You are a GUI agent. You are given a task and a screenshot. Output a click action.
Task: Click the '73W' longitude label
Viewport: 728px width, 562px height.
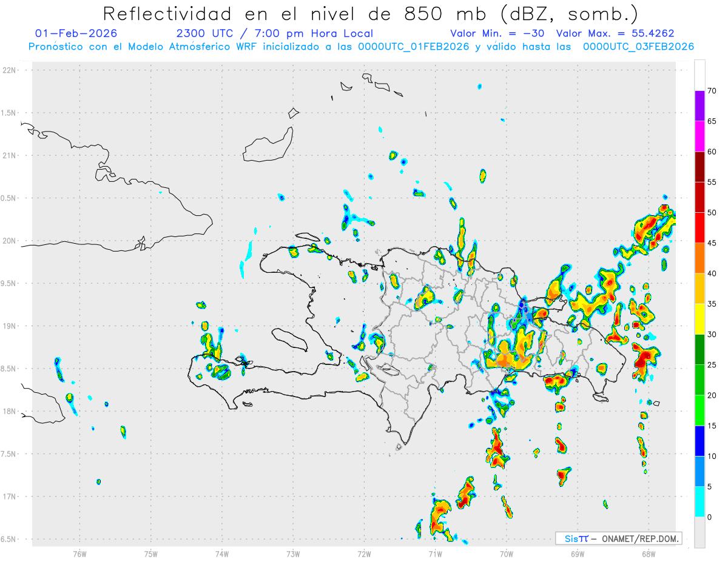(x=293, y=554)
